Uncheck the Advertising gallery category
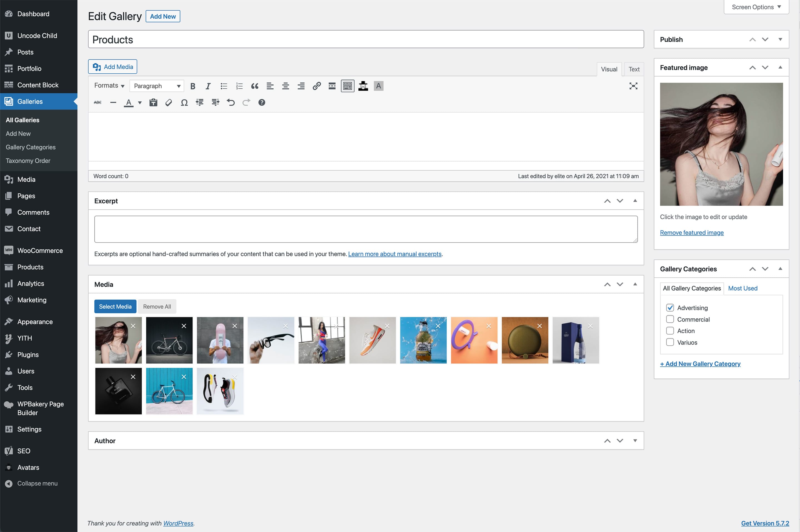The image size is (800, 532). (670, 308)
